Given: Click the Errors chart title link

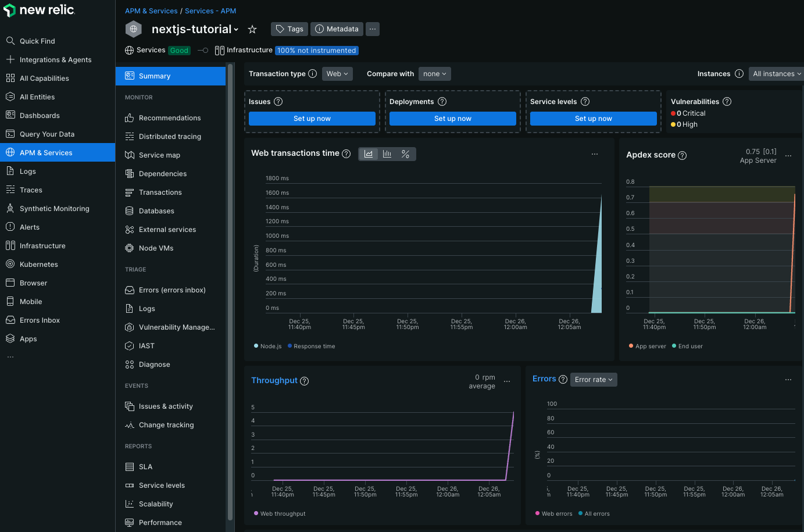Looking at the screenshot, I should click(544, 379).
